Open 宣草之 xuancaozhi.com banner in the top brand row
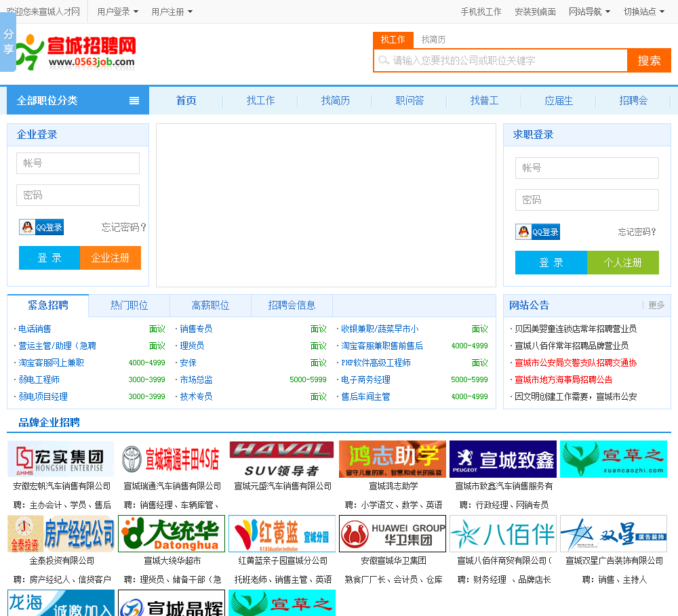 click(614, 459)
